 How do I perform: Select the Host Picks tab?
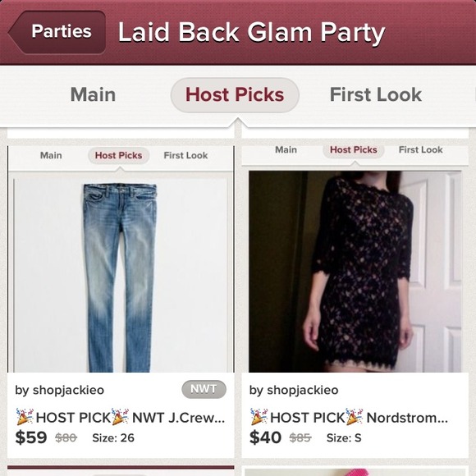(235, 94)
